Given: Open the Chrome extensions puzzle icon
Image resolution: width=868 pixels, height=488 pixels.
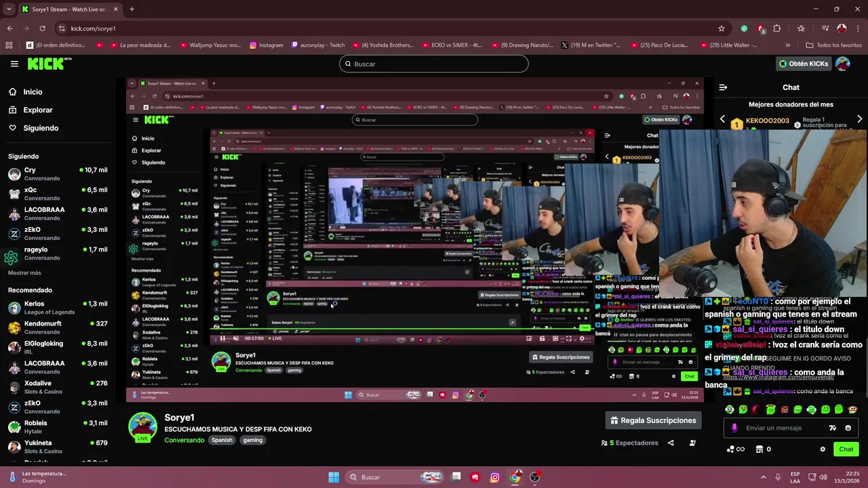Looking at the screenshot, I should [x=777, y=28].
